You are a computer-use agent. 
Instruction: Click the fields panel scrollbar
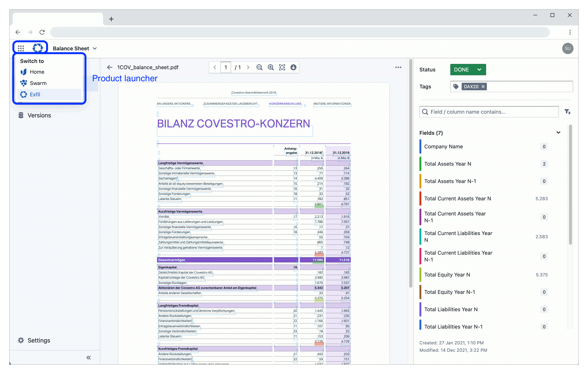point(570,185)
